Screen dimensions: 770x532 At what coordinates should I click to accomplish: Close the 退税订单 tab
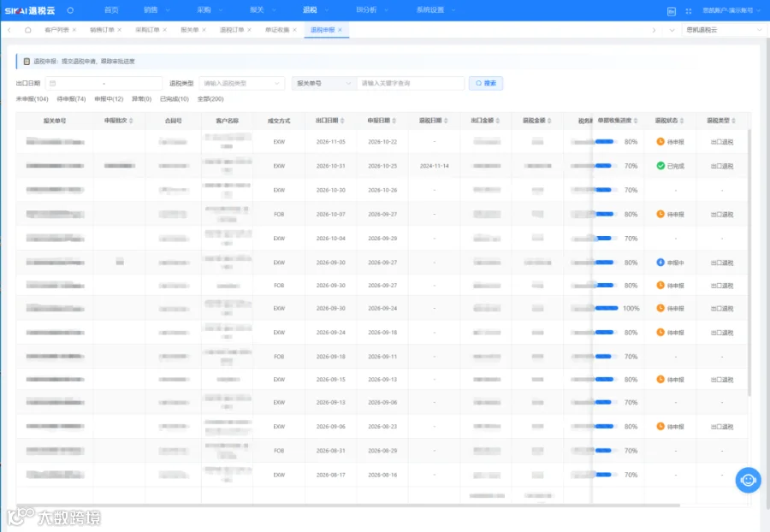tap(249, 30)
